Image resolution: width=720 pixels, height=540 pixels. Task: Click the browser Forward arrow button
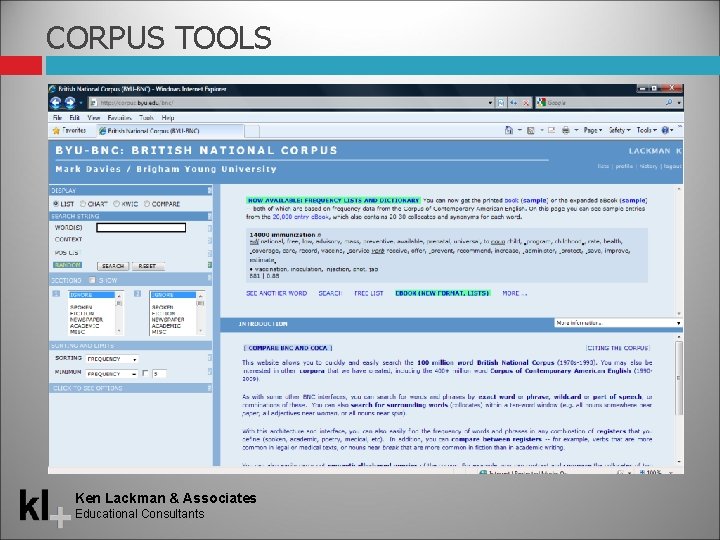point(70,103)
